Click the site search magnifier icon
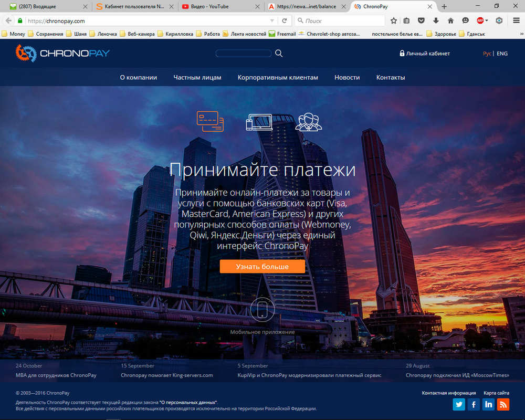525x420 pixels. coord(279,53)
